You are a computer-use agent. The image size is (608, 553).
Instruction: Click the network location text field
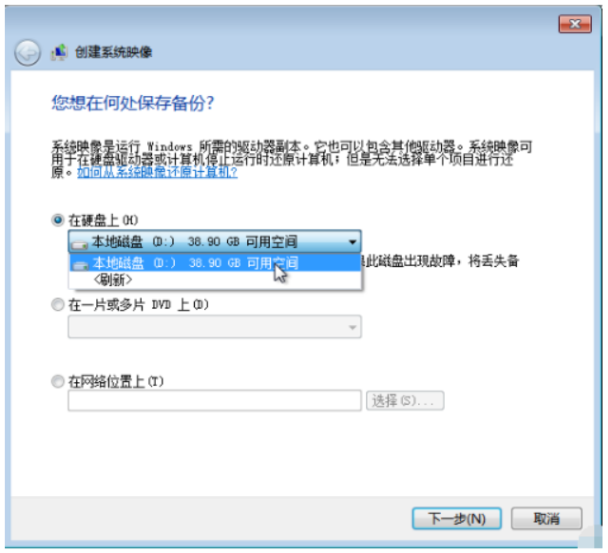(215, 401)
